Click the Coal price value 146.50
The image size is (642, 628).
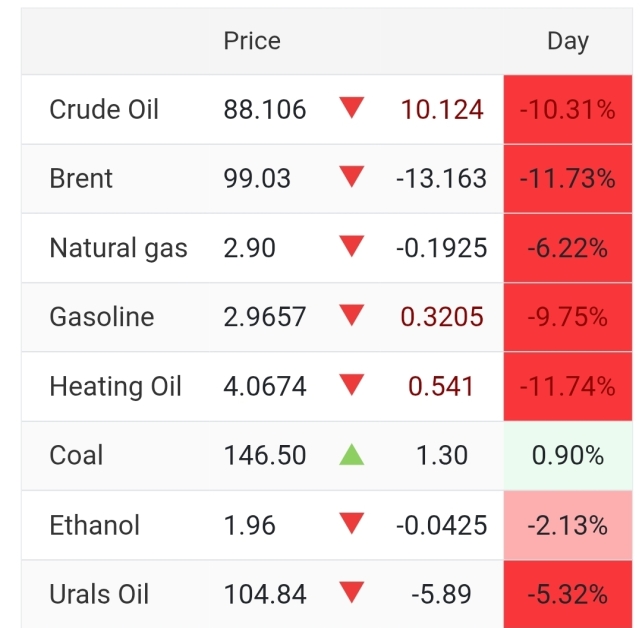click(x=265, y=456)
